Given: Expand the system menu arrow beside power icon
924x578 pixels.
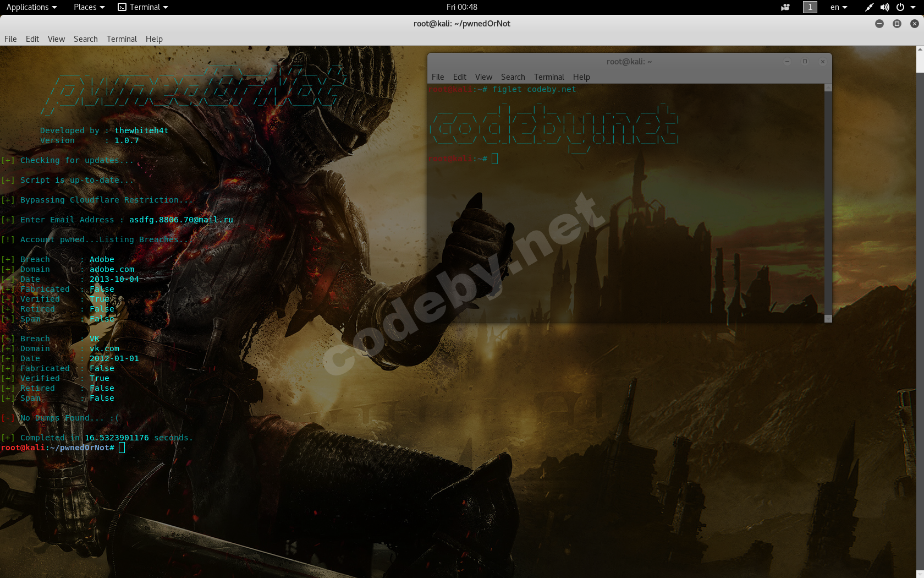Looking at the screenshot, I should coord(913,7).
